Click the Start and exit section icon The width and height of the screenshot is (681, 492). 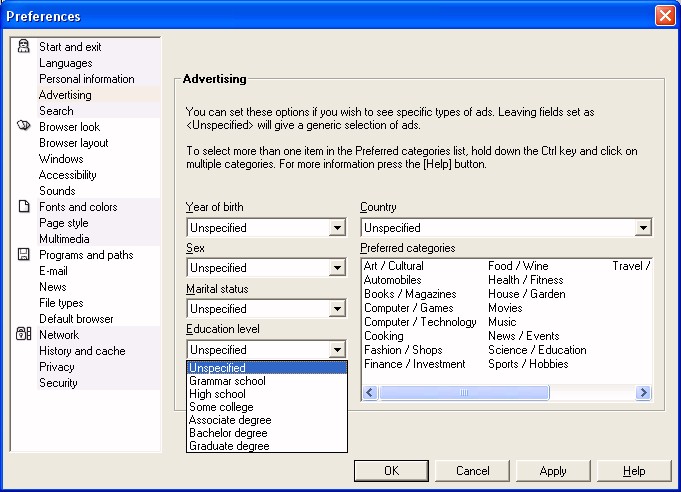click(24, 47)
